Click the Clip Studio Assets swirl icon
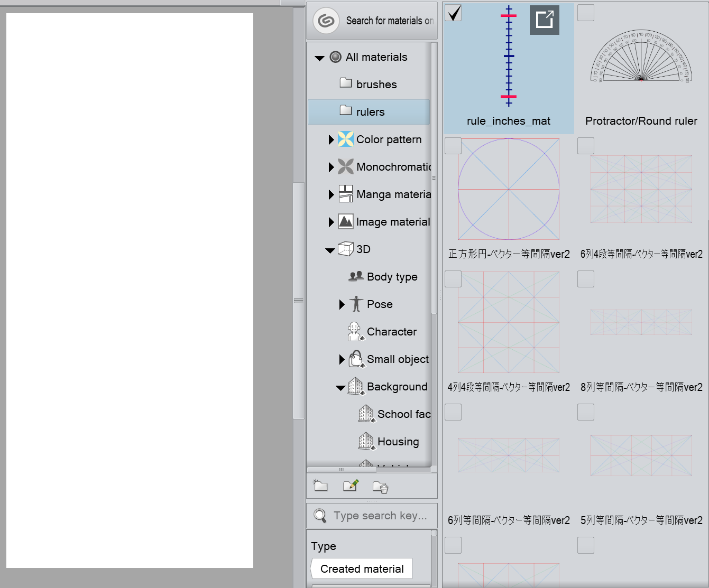The width and height of the screenshot is (709, 588). [x=326, y=21]
